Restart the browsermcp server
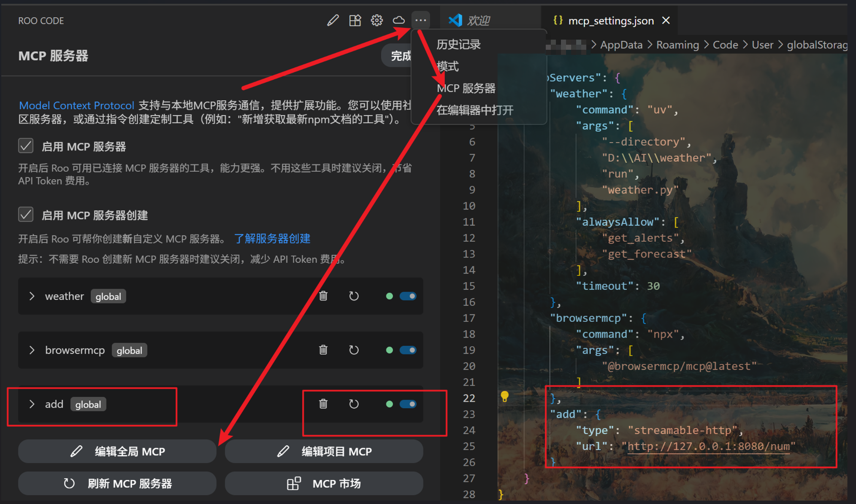 [354, 350]
